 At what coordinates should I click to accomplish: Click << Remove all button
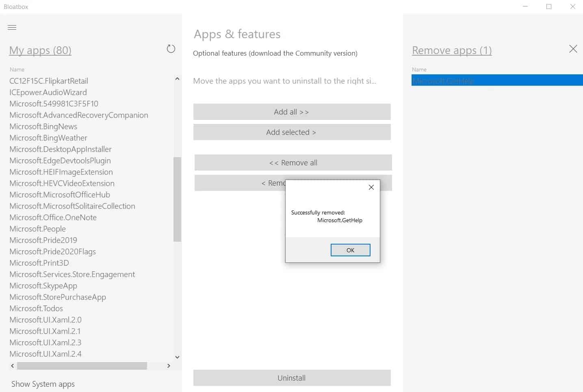coord(293,162)
